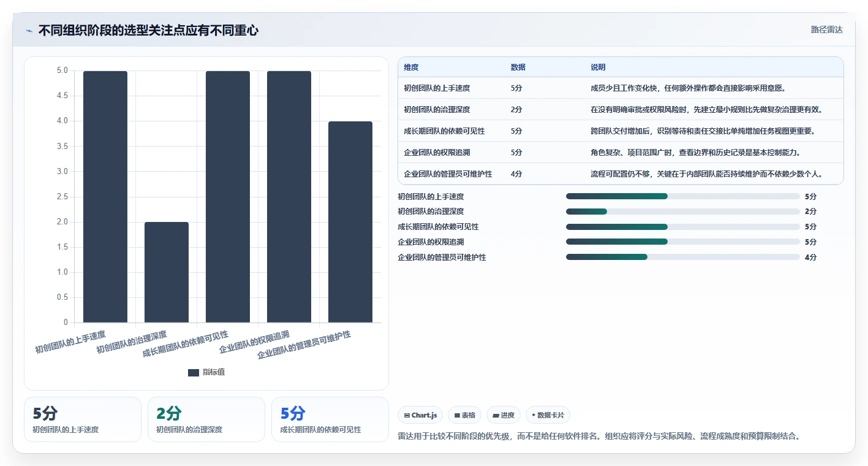The image size is (868, 466).
Task: Click description starting 跨团队交付增加后
Action: pyautogui.click(x=703, y=131)
